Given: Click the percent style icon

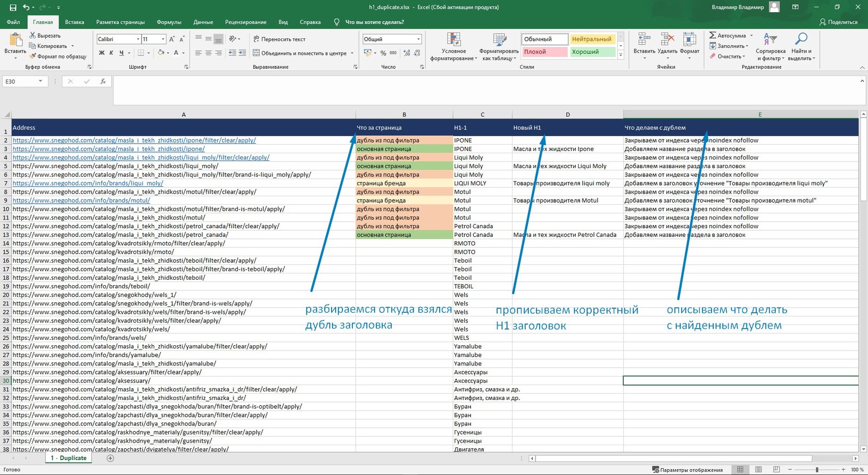Looking at the screenshot, I should 383,53.
